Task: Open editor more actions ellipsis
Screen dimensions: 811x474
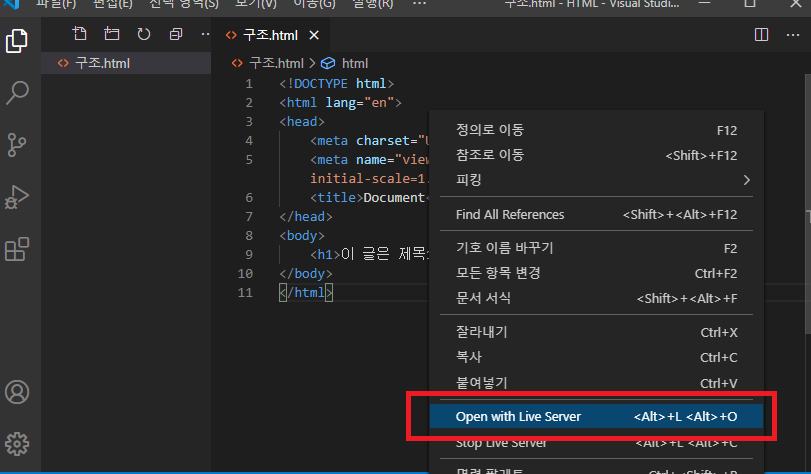Action: [793, 35]
